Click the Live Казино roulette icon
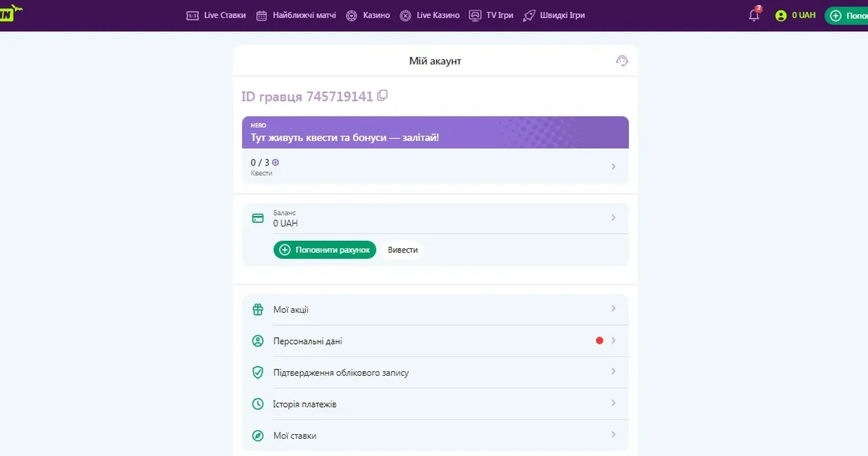Viewport: 868px width, 456px height. pyautogui.click(x=405, y=15)
